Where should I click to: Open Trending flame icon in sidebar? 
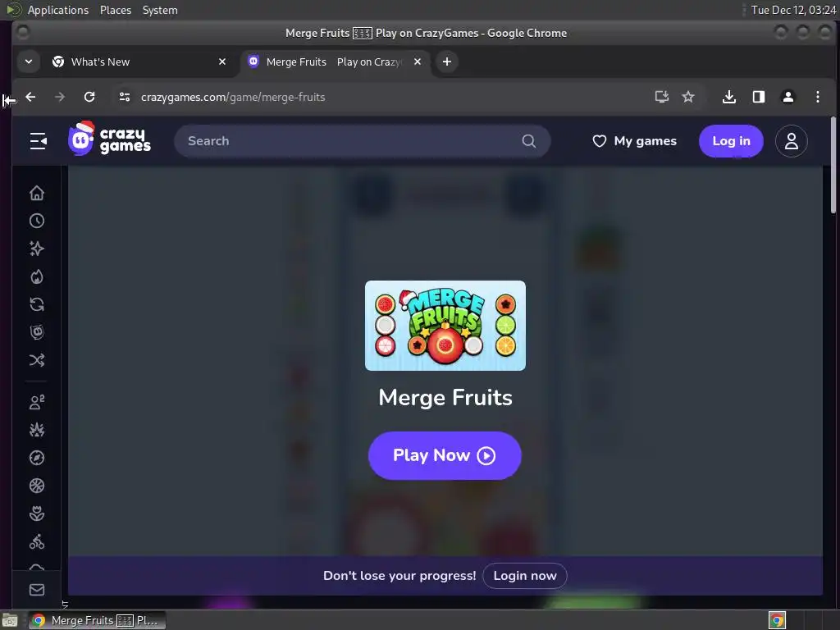click(36, 276)
